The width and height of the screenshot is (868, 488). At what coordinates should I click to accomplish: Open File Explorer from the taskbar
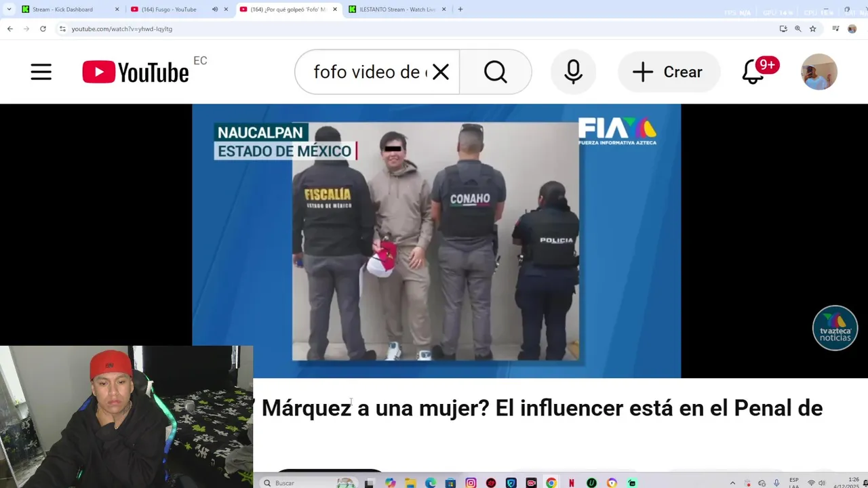(x=410, y=483)
